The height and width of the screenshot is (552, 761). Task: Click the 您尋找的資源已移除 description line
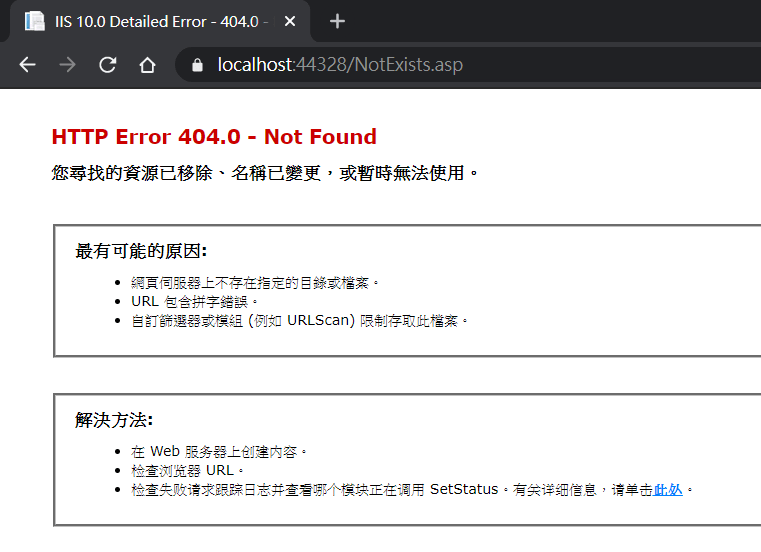pos(265,173)
